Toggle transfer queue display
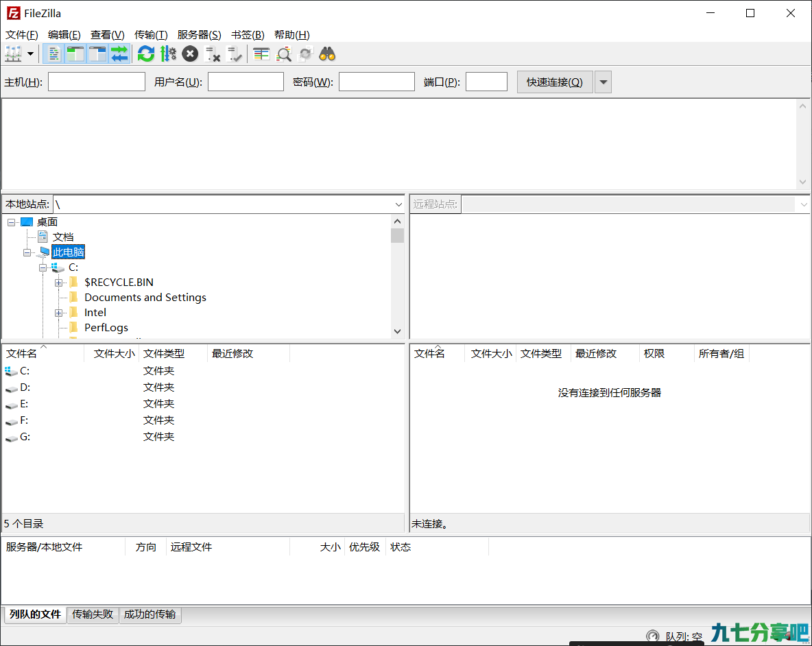Viewport: 812px width, 646px height. tap(119, 53)
